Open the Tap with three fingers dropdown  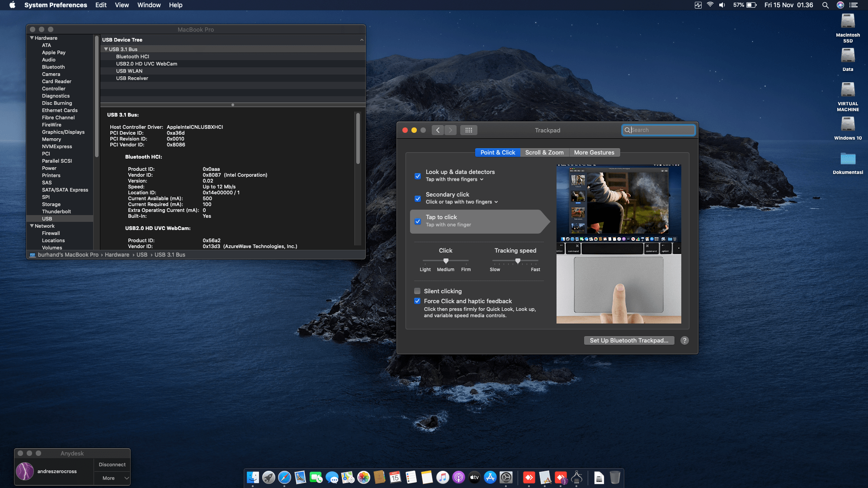pyautogui.click(x=481, y=179)
